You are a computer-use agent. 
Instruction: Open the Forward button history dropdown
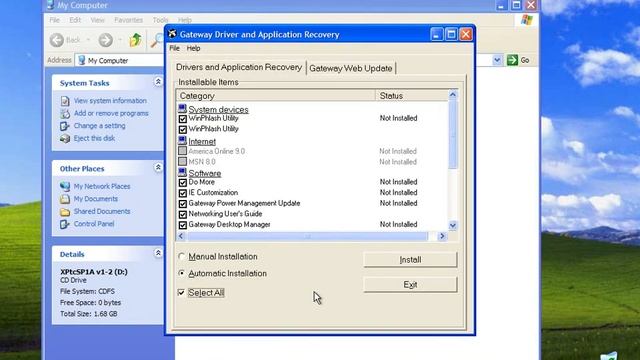[120, 40]
